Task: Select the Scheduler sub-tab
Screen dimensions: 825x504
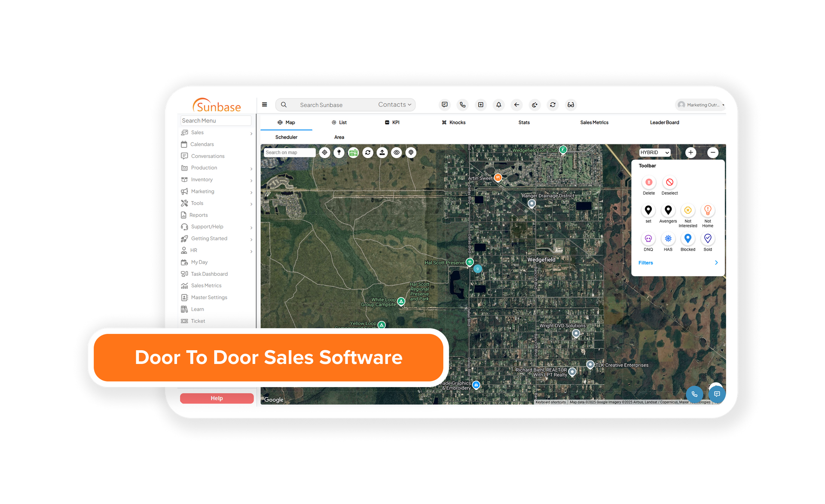Action: pos(286,137)
